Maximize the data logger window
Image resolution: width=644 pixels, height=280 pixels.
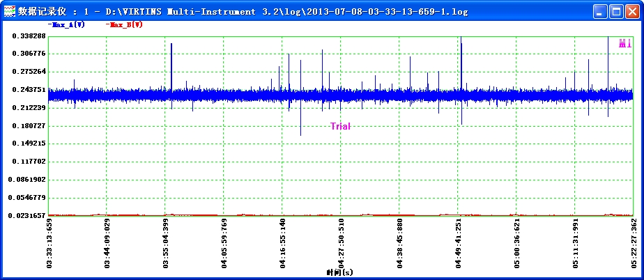tap(615, 12)
